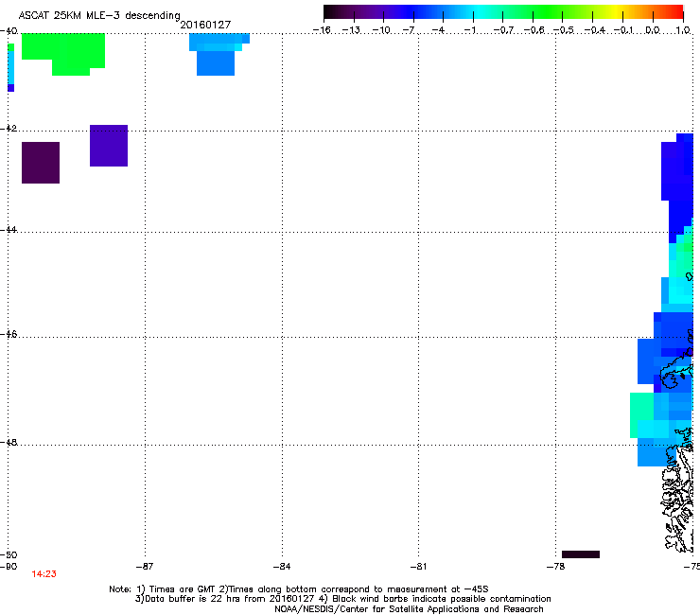The image size is (700, 615).
Task: Click the NOAA/NESDIS credit line
Action: click(409, 609)
